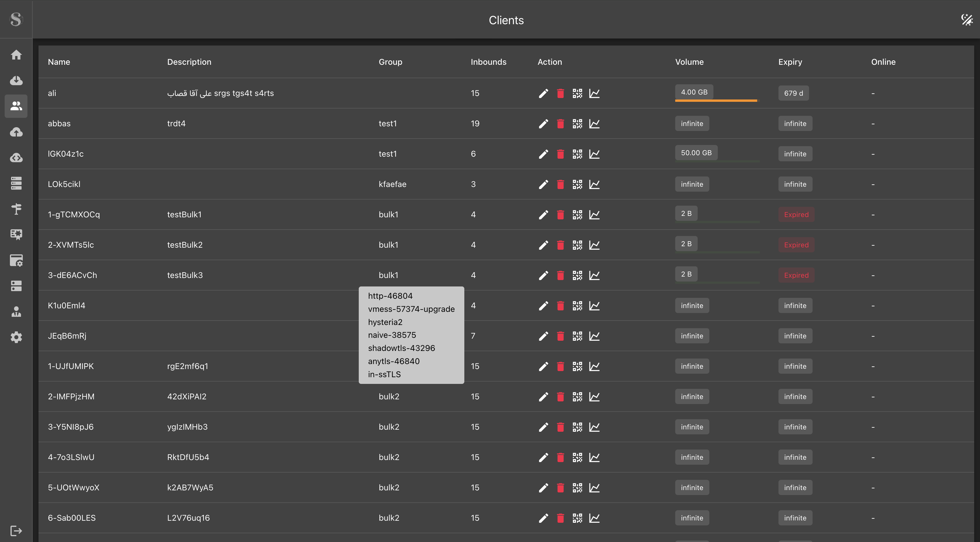The image size is (980, 542).
Task: Open the usage chart for LOk5cikl
Action: click(x=594, y=184)
